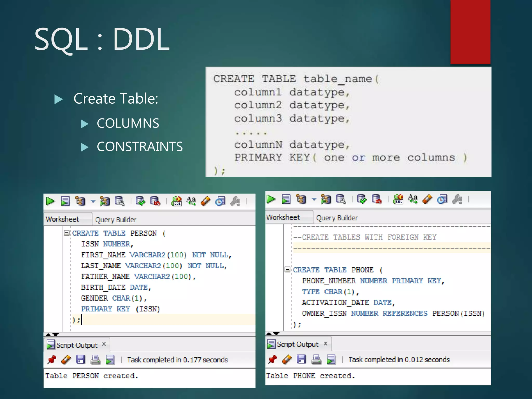Open Explain Plan dropdown arrow in PERSON worksheet
The height and width of the screenshot is (399, 532).
pyautogui.click(x=93, y=201)
